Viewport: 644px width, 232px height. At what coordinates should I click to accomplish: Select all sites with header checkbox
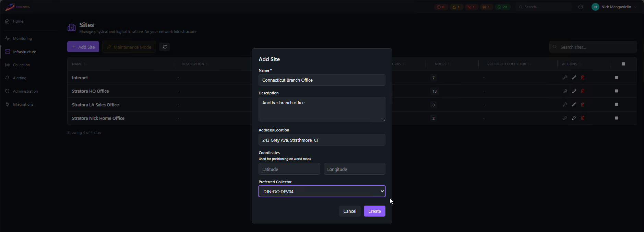[623, 64]
